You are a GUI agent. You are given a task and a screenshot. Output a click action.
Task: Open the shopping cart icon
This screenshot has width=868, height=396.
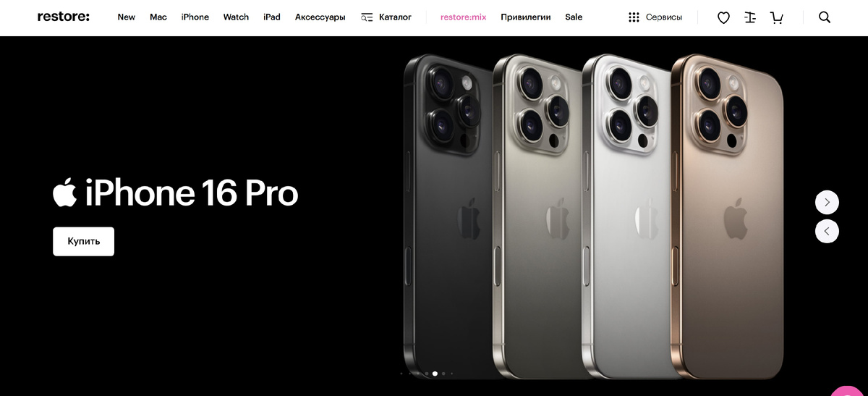click(777, 17)
